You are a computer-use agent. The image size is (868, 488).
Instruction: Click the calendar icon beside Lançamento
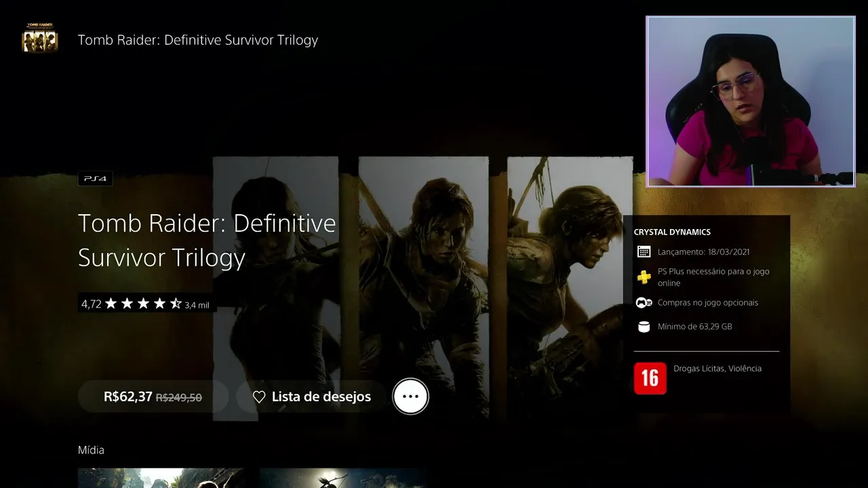click(644, 251)
